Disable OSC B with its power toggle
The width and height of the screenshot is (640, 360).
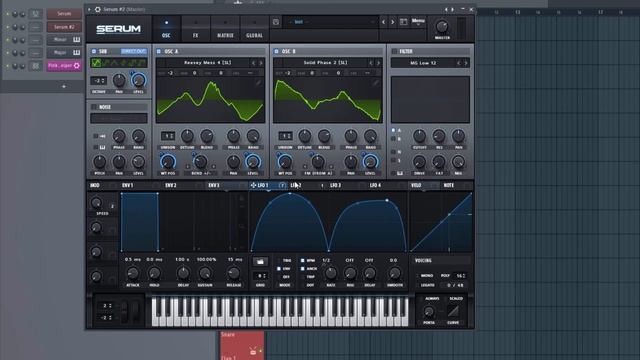pos(276,51)
